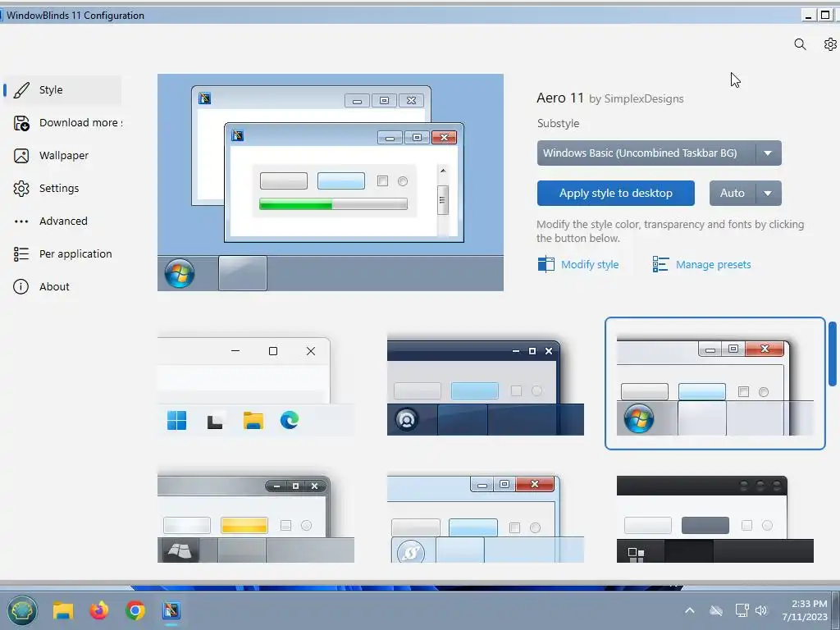The image size is (840, 630).
Task: Click the by SimplexDesigns author text
Action: point(637,98)
